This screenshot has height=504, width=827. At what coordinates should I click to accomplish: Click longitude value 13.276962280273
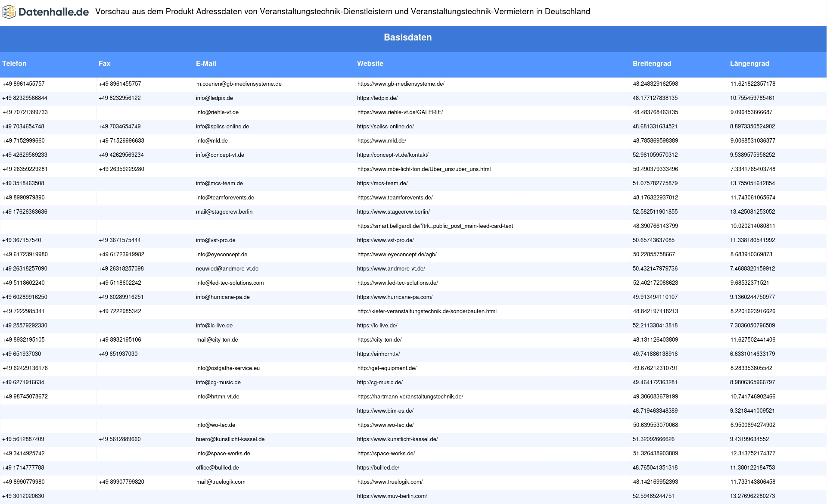(752, 496)
